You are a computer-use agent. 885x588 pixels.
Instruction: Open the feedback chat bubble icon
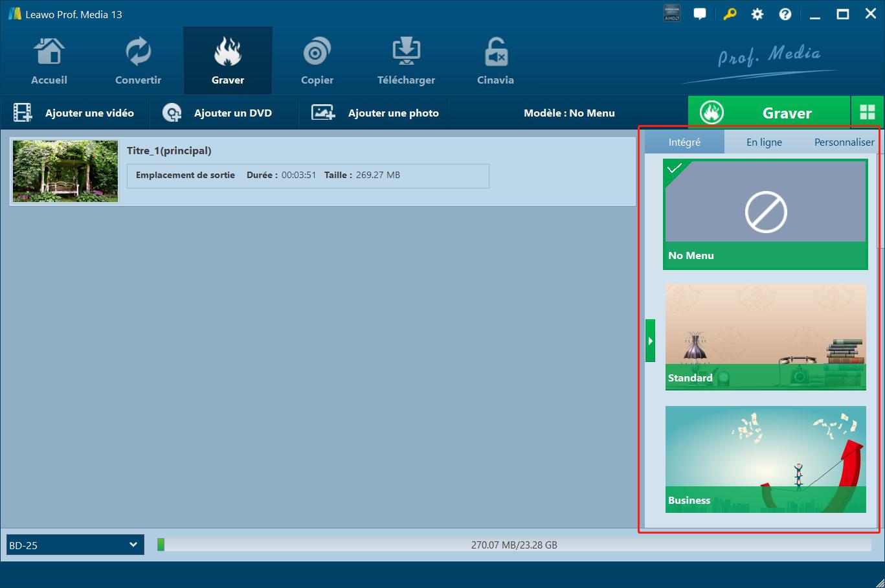pos(700,14)
